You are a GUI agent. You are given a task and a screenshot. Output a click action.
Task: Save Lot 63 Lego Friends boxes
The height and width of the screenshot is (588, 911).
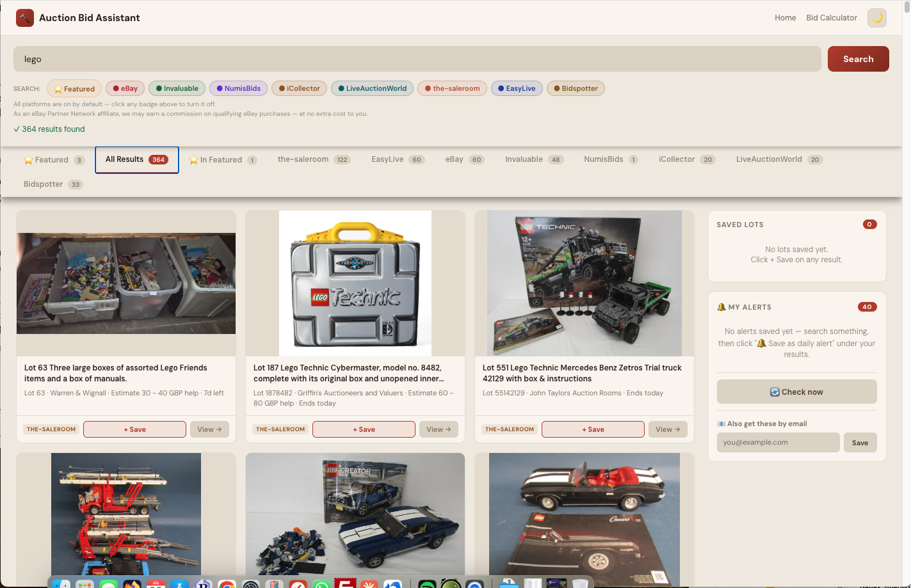tap(134, 429)
